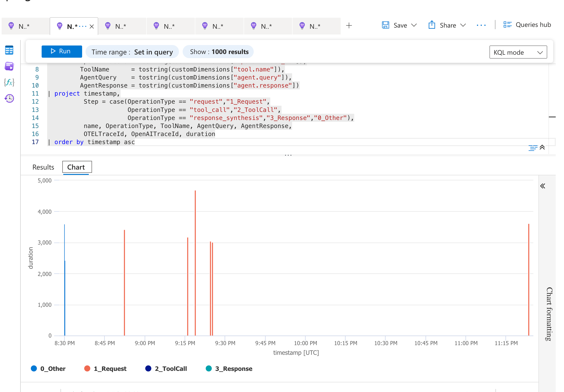
Task: Switch to the seventh query tab
Action: (x=317, y=26)
